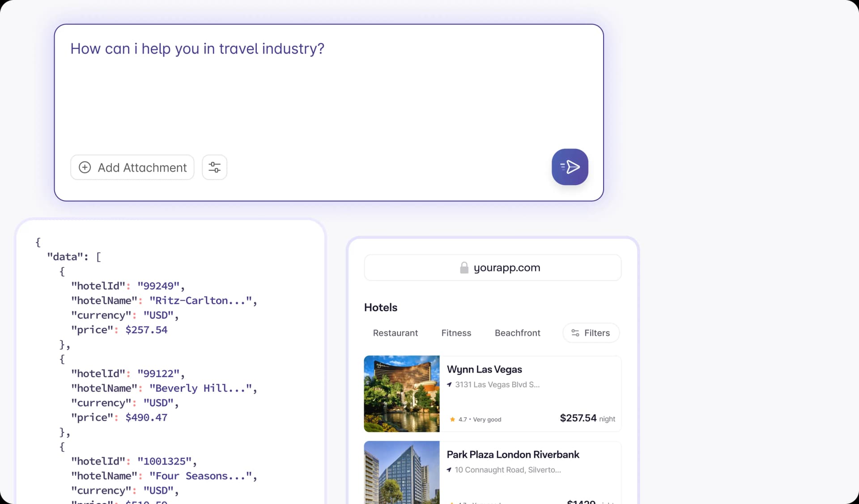Choose the Beachfront category tab
Screen dimensions: 859x504
click(x=517, y=333)
